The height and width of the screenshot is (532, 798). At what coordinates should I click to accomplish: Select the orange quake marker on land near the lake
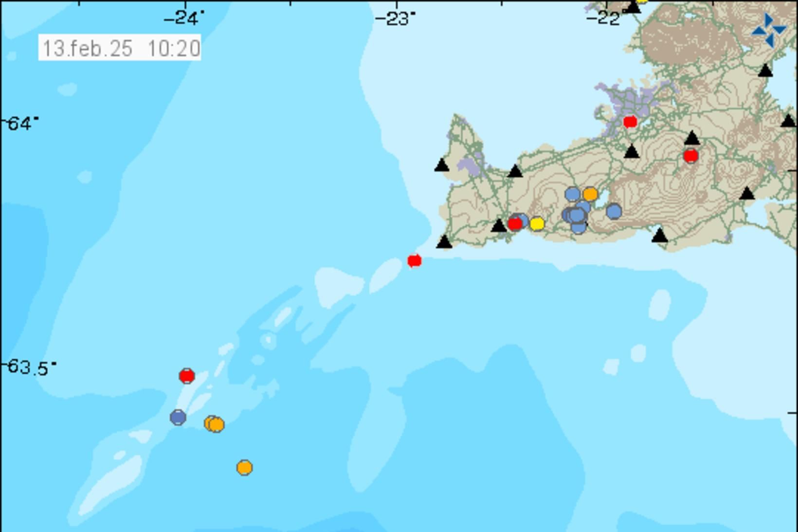590,194
